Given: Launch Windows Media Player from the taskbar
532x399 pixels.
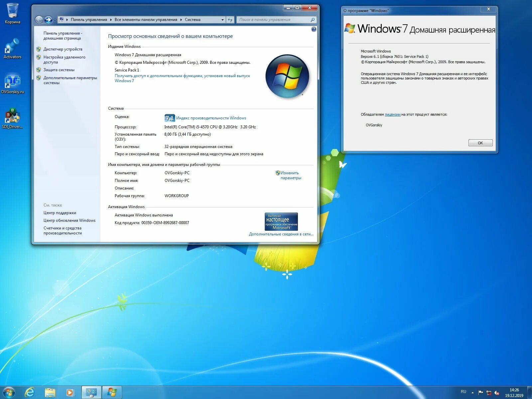Looking at the screenshot, I should pos(70,392).
